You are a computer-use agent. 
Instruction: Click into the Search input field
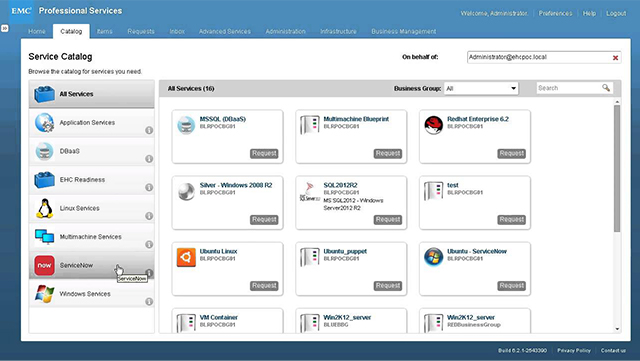(568, 88)
